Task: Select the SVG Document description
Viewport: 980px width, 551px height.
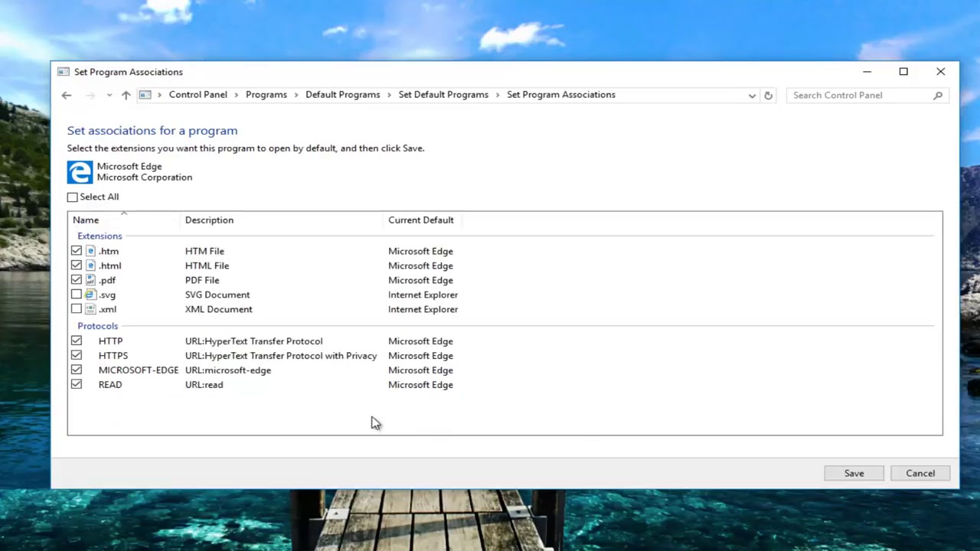Action: (x=217, y=295)
